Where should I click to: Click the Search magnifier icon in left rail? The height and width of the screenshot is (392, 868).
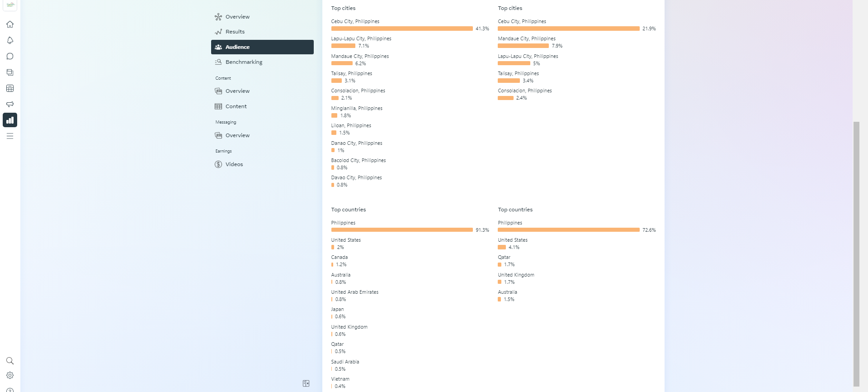point(10,361)
